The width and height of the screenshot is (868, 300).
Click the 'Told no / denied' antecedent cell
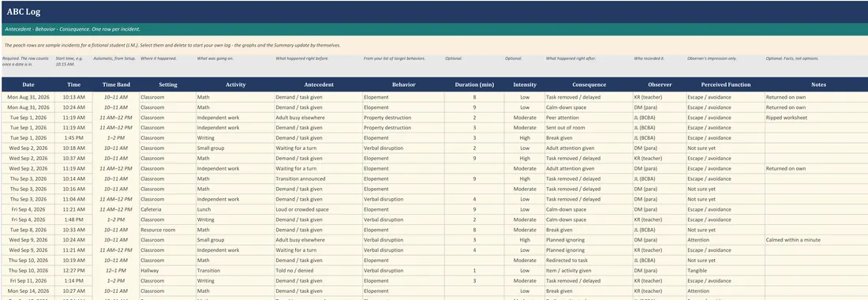318,271
